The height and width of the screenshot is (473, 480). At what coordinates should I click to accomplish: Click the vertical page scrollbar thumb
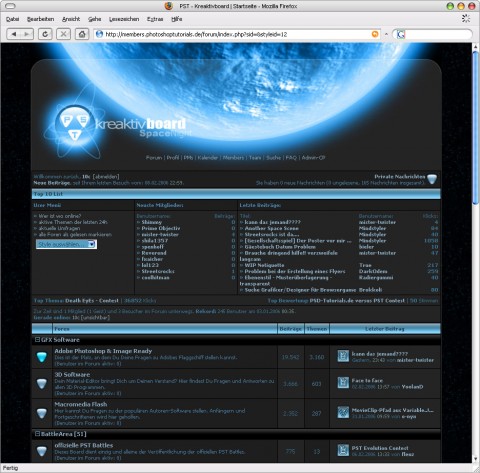476,127
